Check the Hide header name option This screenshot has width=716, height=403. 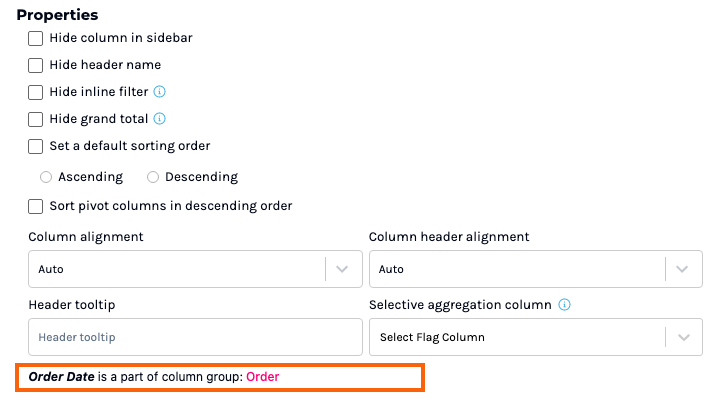(x=36, y=65)
